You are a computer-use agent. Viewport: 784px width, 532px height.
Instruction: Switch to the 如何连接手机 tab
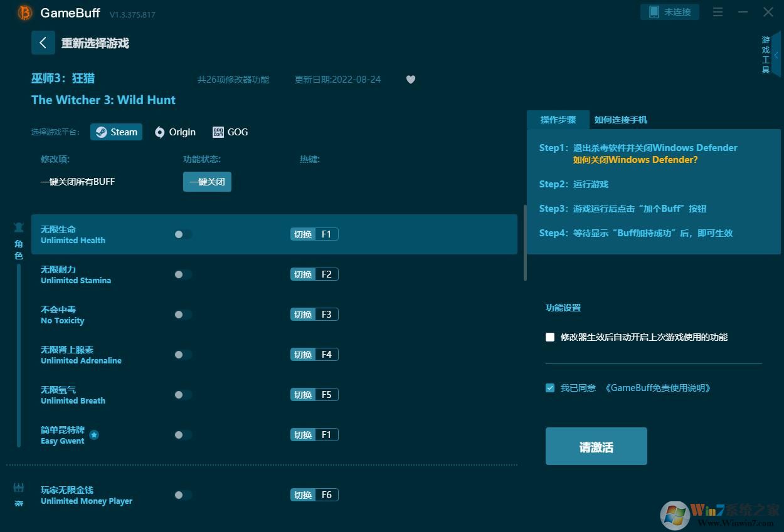point(620,120)
